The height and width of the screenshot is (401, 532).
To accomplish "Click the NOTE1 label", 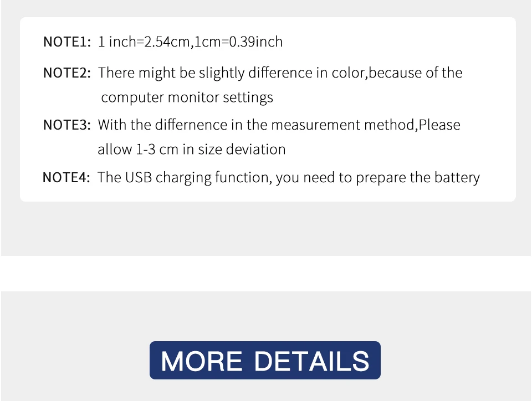I will pos(67,42).
